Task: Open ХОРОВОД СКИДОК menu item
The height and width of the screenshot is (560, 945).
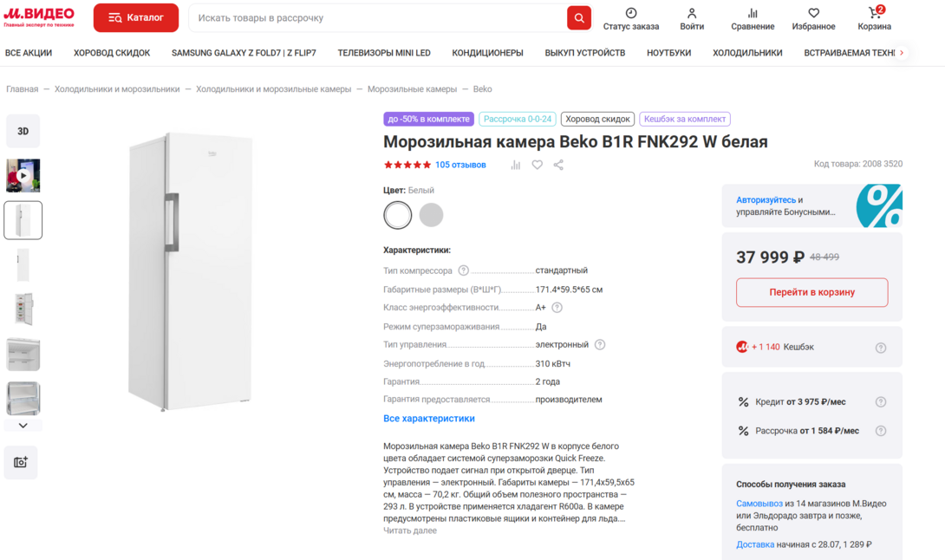Action: (112, 53)
